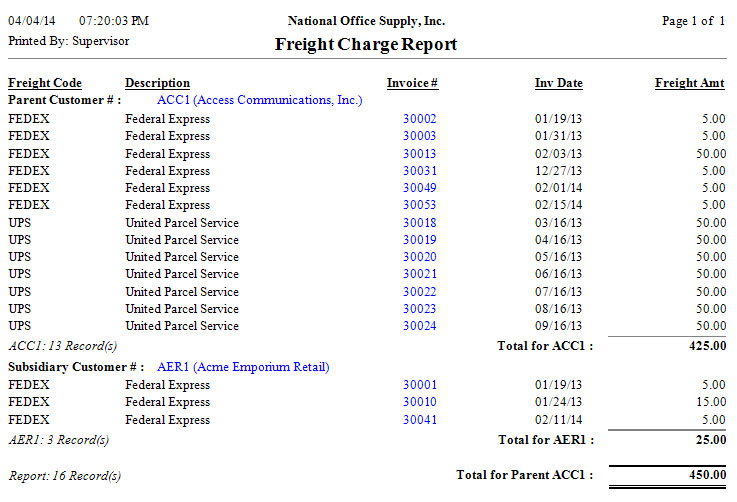The width and height of the screenshot is (737, 502).
Task: Open ACC1 Access Communications customer link
Action: pos(259,100)
